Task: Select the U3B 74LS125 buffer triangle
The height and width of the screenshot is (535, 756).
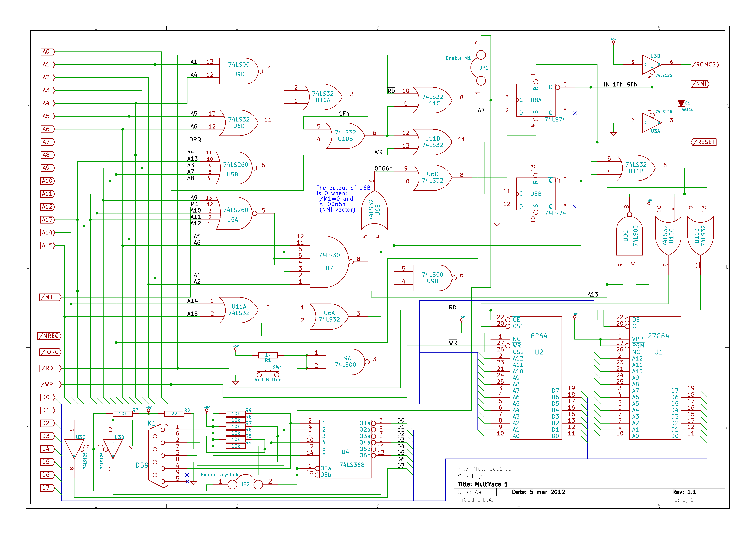Action: point(652,65)
